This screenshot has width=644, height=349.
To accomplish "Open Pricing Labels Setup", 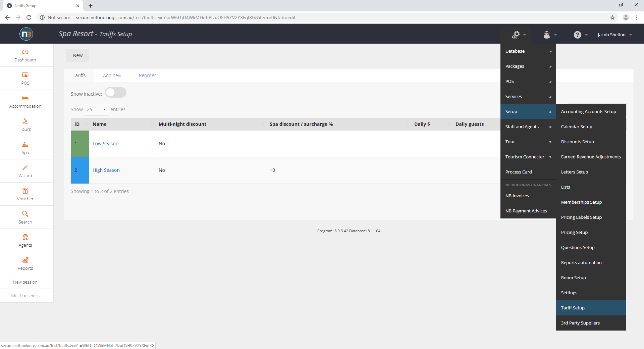I will coord(591,217).
